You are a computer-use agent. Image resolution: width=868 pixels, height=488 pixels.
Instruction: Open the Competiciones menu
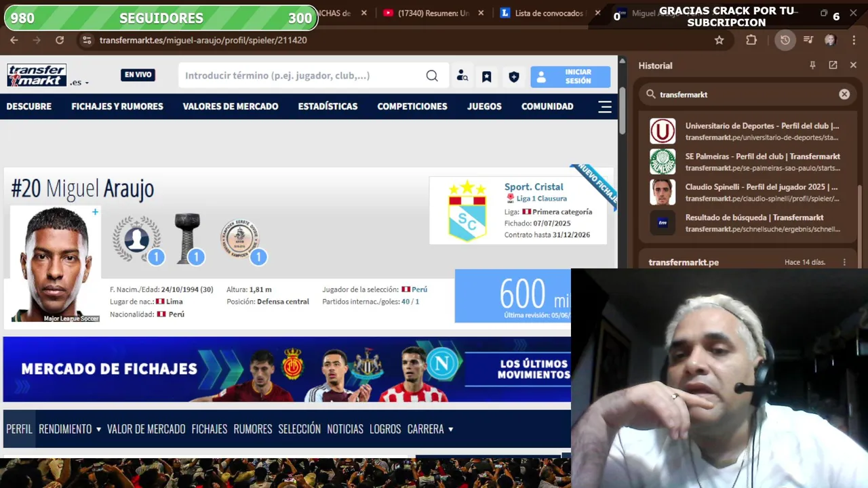pos(412,106)
